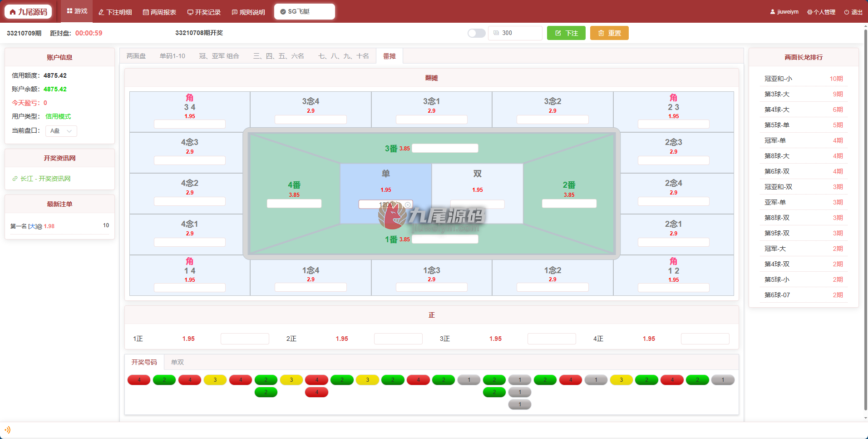Switch to the 单双 results tab
The width and height of the screenshot is (868, 439).
[x=178, y=362]
